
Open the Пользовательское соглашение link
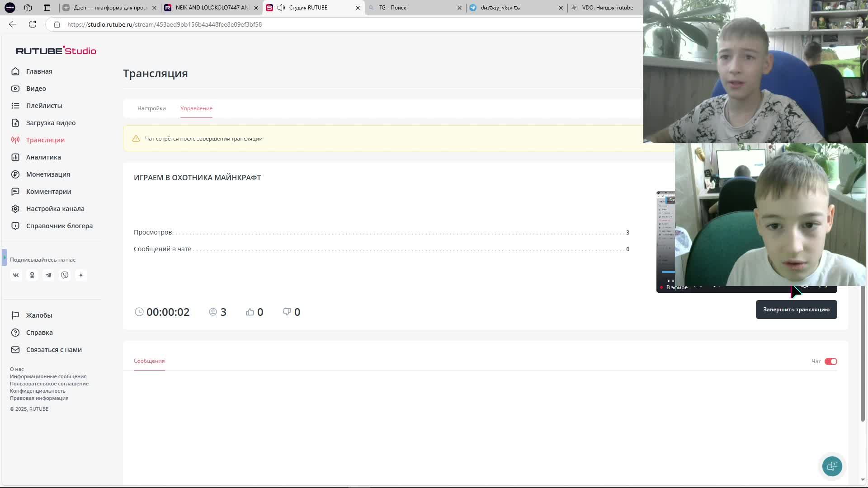(x=49, y=384)
